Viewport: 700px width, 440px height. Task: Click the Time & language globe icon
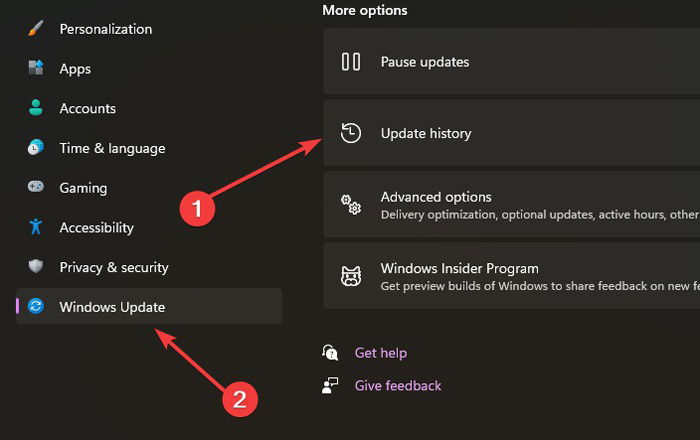[36, 147]
